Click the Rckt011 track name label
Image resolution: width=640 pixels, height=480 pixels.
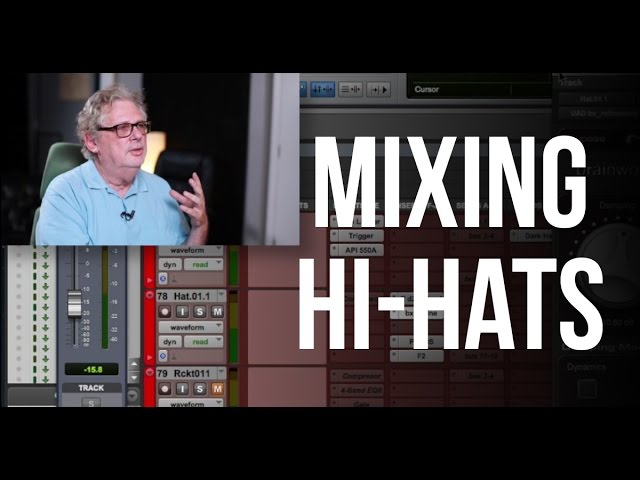(192, 373)
